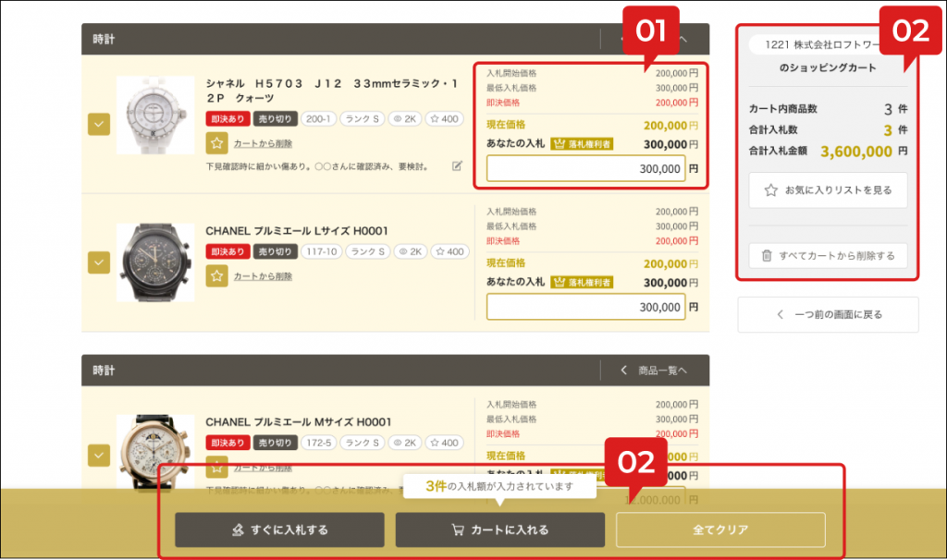Click the カートに入れる add to cart button
Screen dimensions: 947x560
click(x=500, y=530)
